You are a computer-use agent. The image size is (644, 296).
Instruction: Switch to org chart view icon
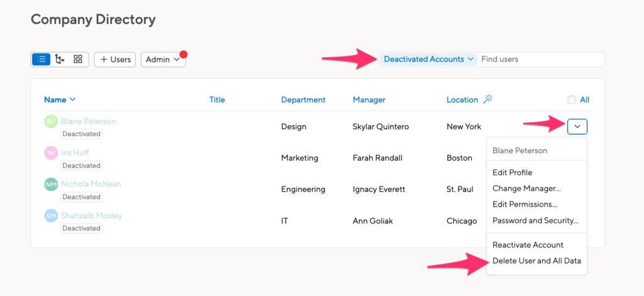pos(60,59)
